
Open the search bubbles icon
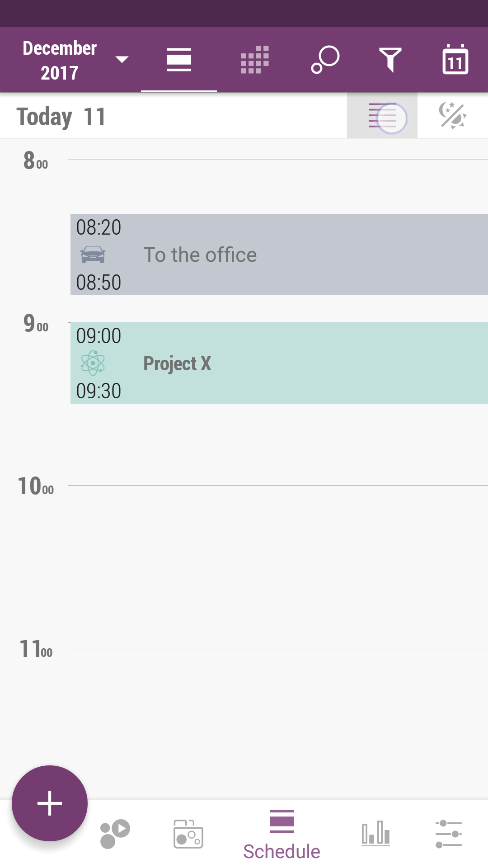(325, 60)
